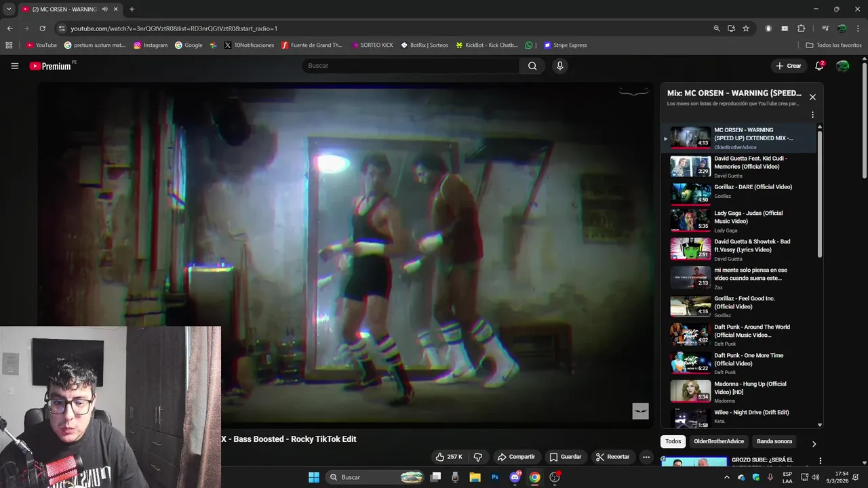Open Photoshop from the taskbar
The height and width of the screenshot is (488, 868).
coord(495,477)
